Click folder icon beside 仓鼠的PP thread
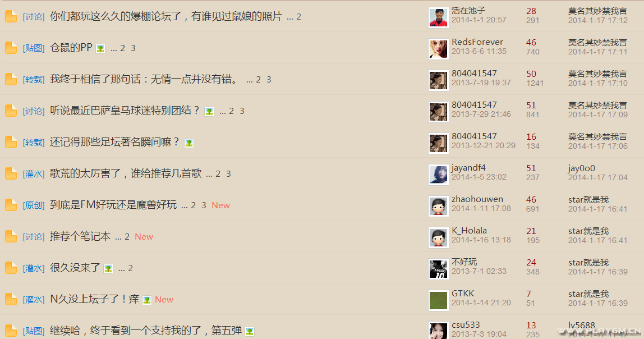The width and height of the screenshot is (644, 339). click(11, 48)
